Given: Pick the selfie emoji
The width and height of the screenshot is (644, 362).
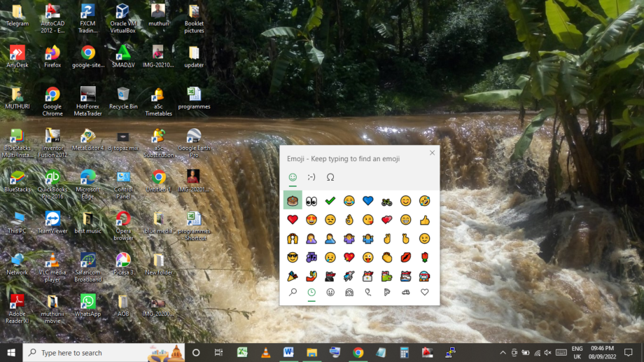Looking at the screenshot, I should pos(311,277).
